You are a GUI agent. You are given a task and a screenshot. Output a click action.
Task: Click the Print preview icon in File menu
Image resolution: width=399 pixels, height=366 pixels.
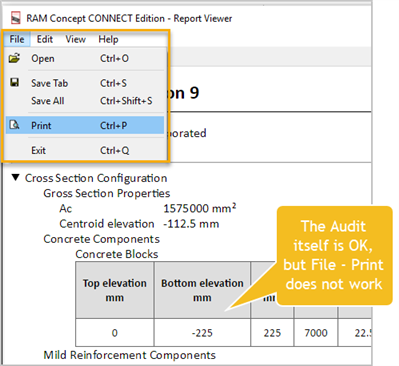[x=14, y=125]
